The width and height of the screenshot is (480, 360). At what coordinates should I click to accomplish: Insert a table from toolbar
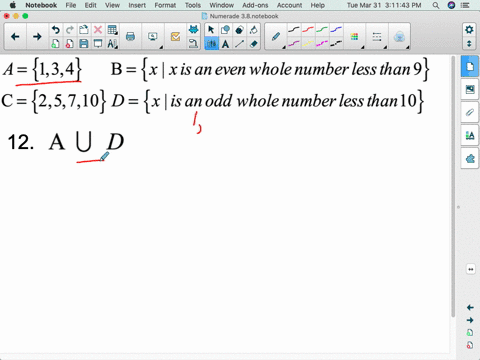click(112, 30)
